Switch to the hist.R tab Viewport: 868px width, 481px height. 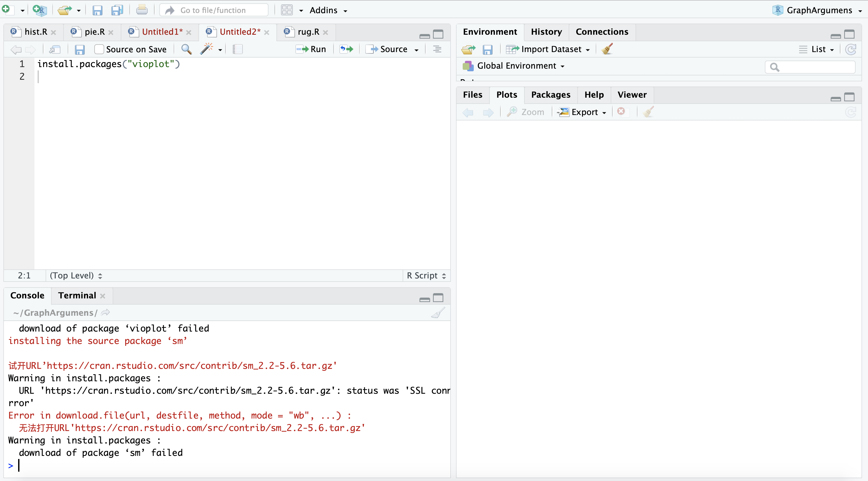tap(36, 32)
